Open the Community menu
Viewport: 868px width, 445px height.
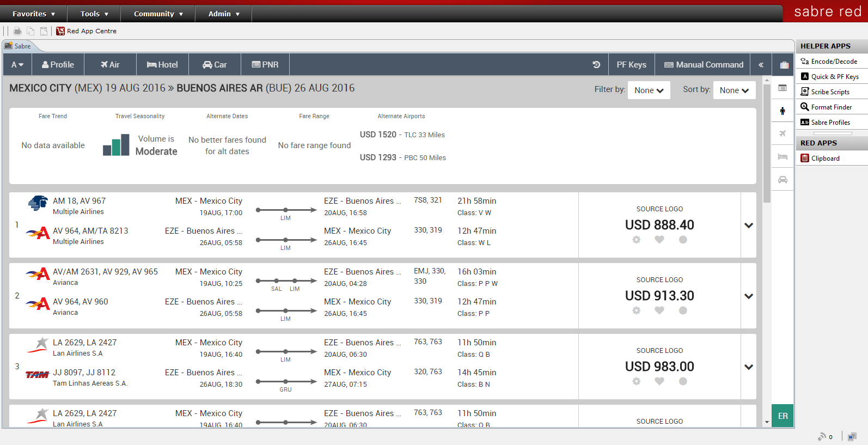click(x=158, y=14)
